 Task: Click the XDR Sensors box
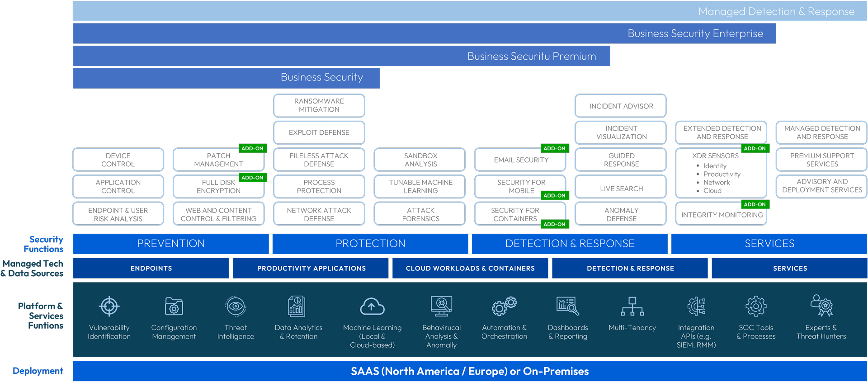pos(722,173)
